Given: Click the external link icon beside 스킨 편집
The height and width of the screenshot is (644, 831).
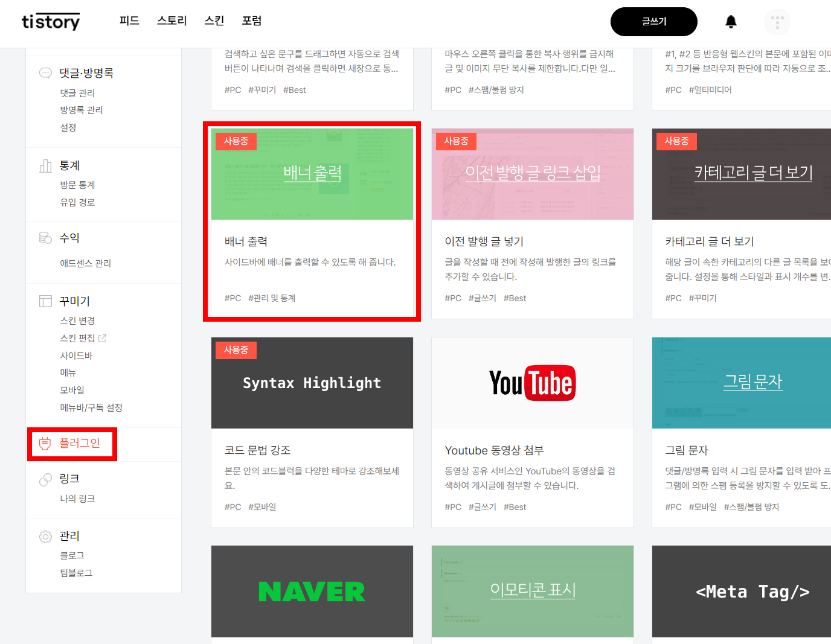Looking at the screenshot, I should coord(103,337).
